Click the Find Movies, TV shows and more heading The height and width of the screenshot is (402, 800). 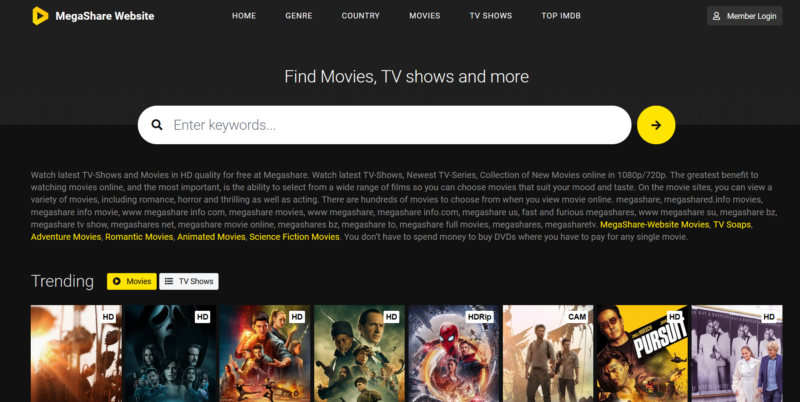coord(407,77)
